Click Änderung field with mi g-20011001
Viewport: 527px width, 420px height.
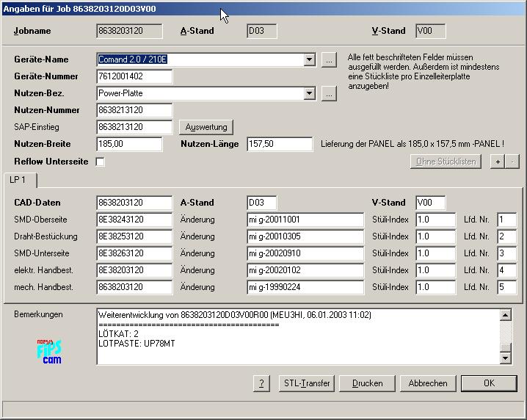point(305,220)
